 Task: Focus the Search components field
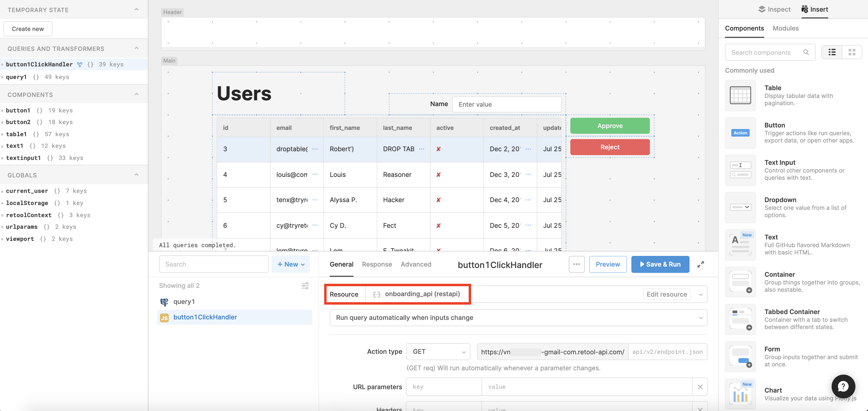tap(770, 52)
